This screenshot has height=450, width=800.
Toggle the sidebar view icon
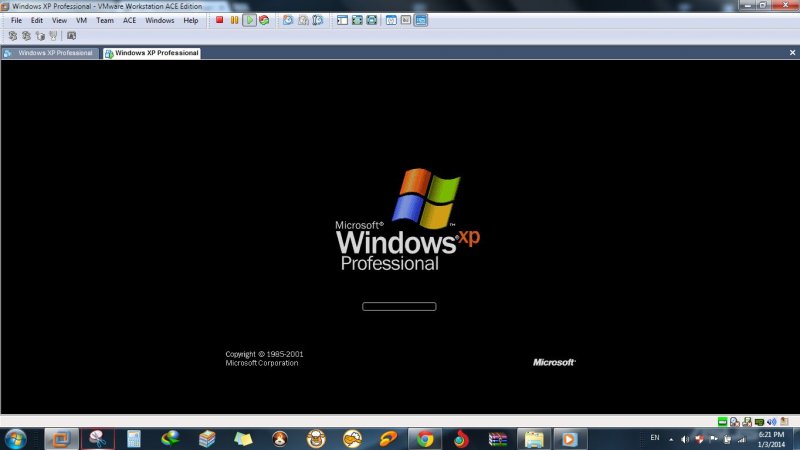click(342, 20)
